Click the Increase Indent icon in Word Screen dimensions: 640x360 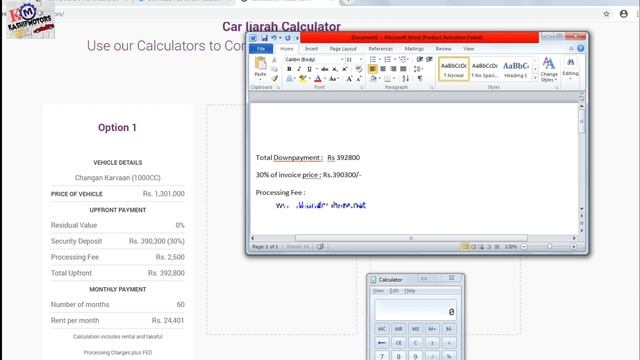[x=429, y=60]
